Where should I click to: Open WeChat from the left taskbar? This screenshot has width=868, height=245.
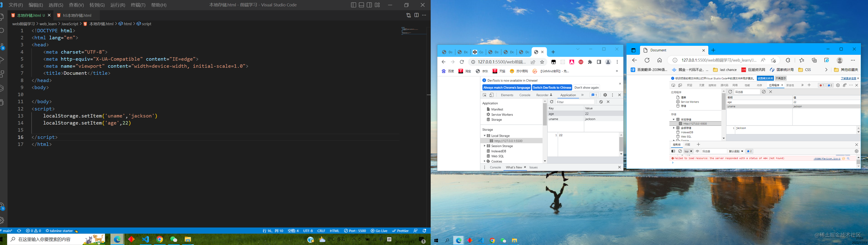174,239
